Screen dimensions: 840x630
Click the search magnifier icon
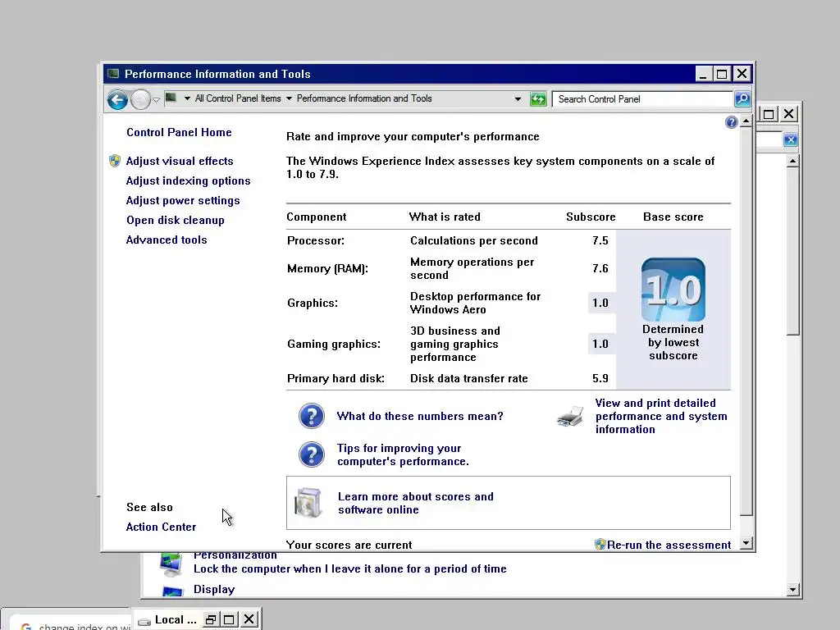click(x=742, y=99)
